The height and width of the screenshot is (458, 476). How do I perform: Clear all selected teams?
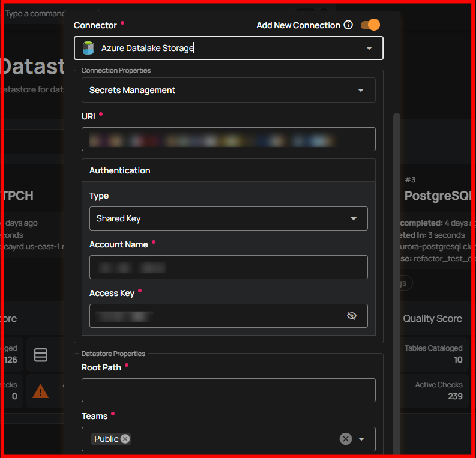click(346, 439)
